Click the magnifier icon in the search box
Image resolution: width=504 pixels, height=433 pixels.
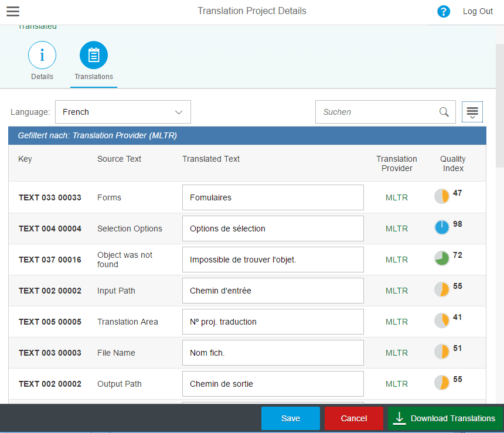(444, 111)
